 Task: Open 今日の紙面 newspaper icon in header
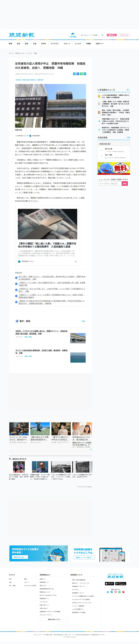click(x=73, y=35)
